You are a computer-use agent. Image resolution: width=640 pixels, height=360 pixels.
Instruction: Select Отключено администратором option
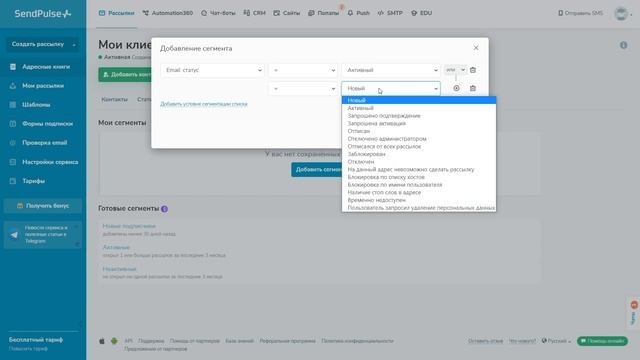coord(419,139)
